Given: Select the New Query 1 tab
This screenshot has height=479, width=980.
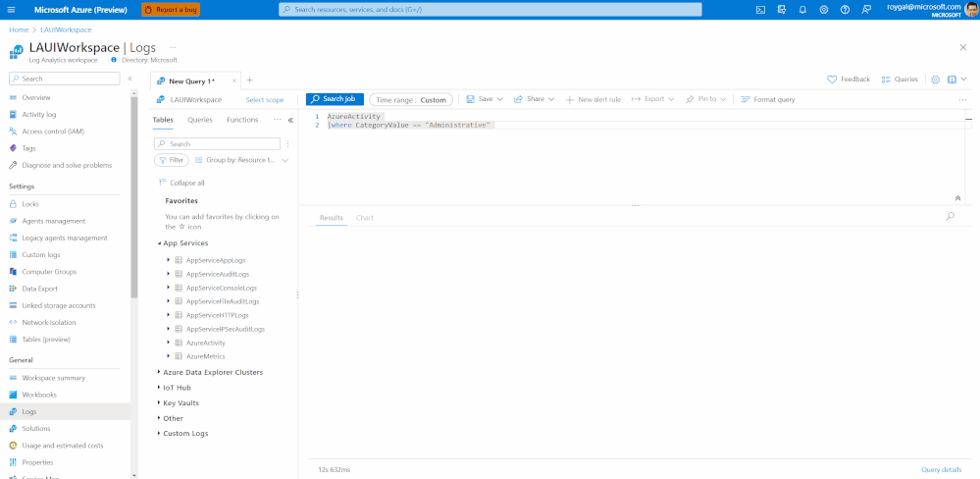Looking at the screenshot, I should [191, 80].
